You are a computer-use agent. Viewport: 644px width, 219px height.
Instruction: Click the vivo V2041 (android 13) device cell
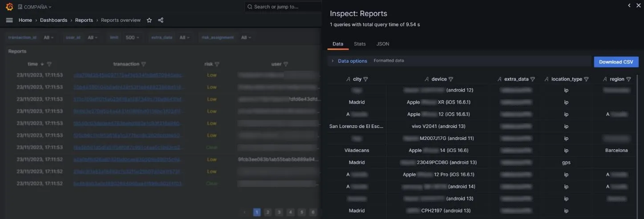(x=439, y=126)
